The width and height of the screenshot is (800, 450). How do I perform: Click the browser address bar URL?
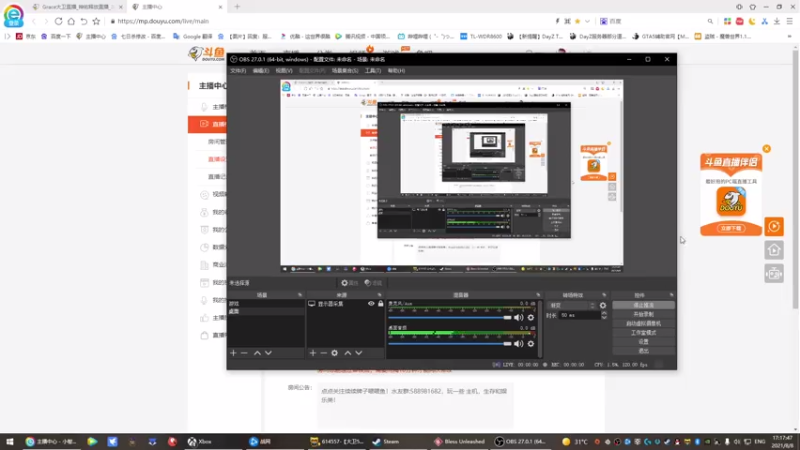[x=163, y=21]
